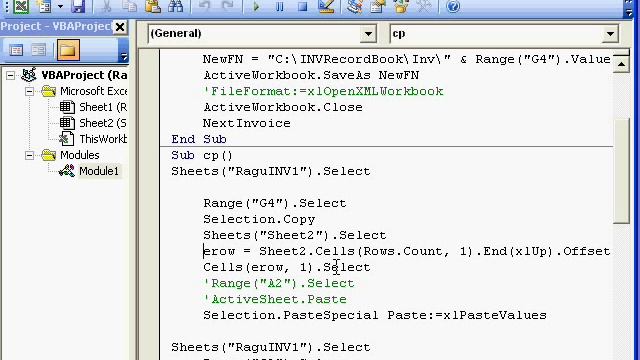
Task: Click 'ActiveWorkbook.SaveAs NewFN' line
Action: click(x=311, y=75)
